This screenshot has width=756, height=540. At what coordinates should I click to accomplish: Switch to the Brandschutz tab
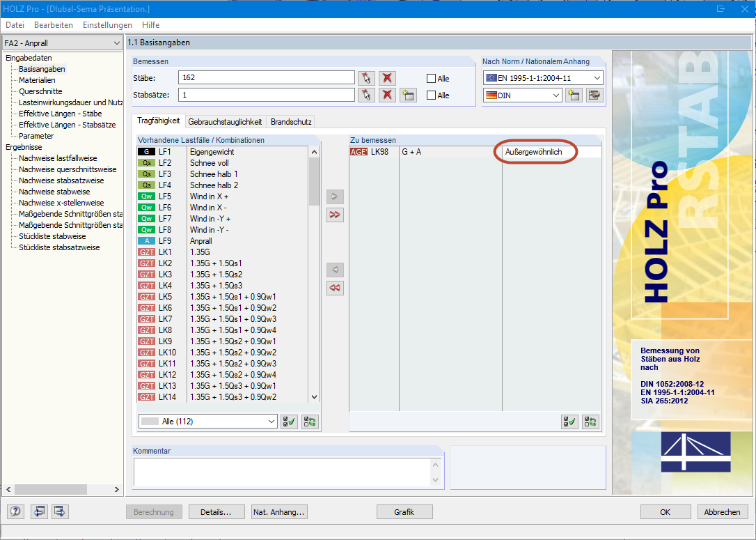291,122
